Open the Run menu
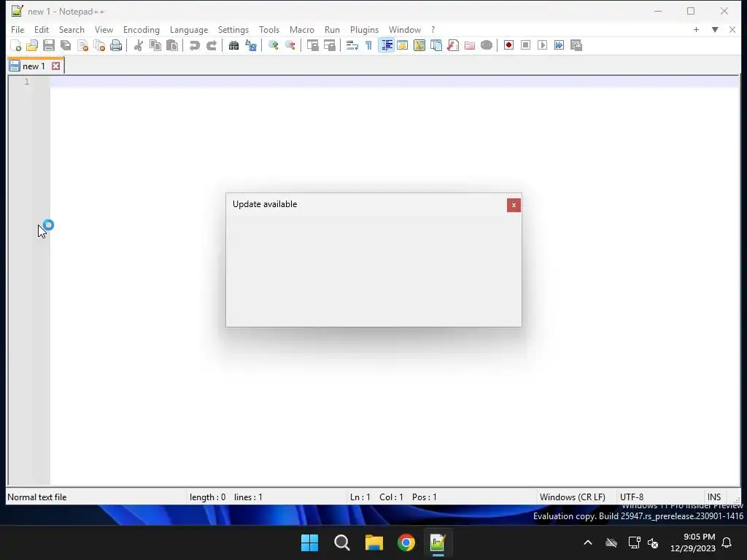The height and width of the screenshot is (560, 747). pos(332,29)
